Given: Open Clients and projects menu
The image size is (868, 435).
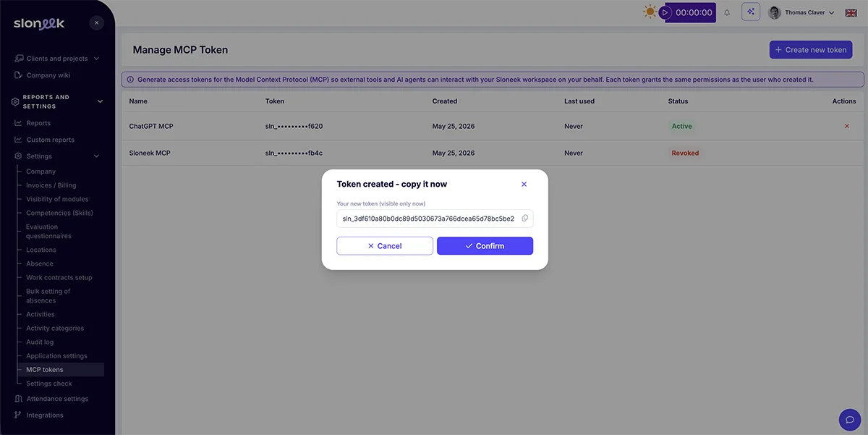Looking at the screenshot, I should (x=57, y=59).
